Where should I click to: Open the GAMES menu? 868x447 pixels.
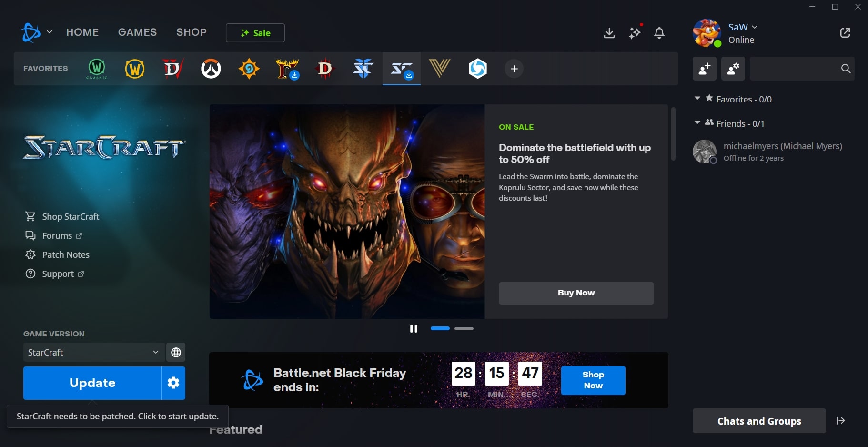137,32
